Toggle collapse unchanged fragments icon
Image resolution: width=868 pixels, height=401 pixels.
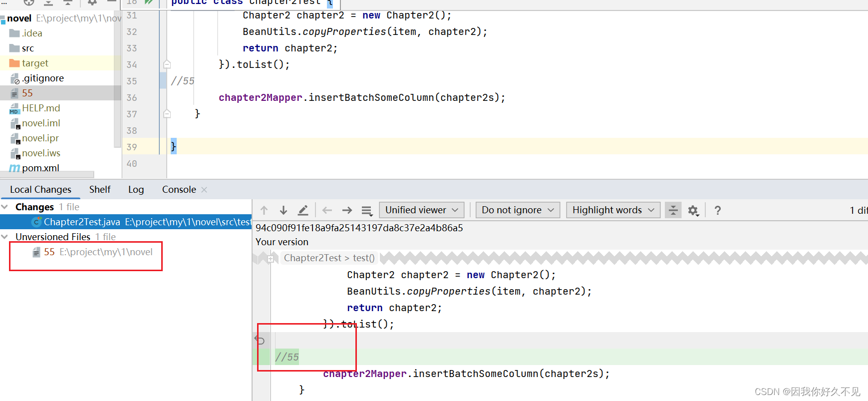pos(673,210)
